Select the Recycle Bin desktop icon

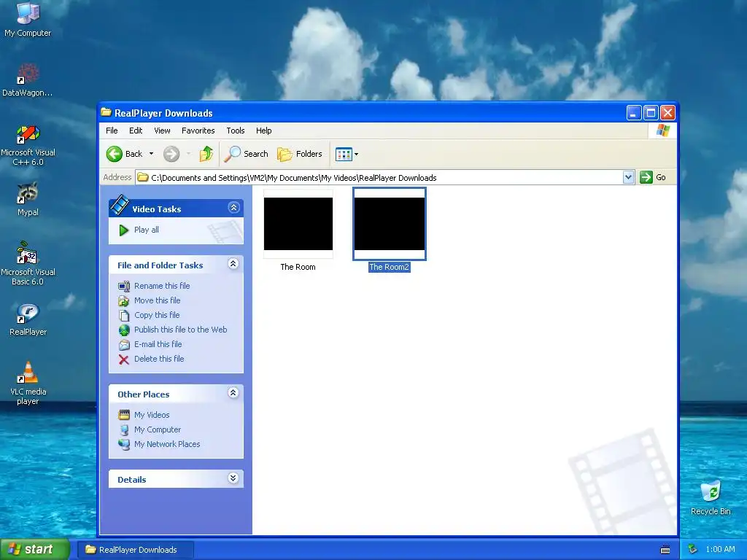coord(711,498)
